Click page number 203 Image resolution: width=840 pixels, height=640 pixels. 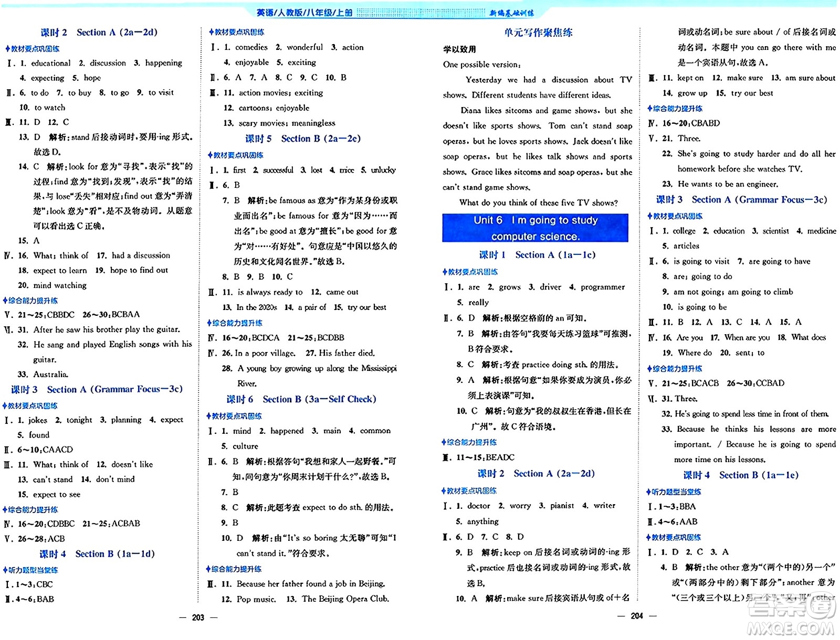[x=198, y=617]
